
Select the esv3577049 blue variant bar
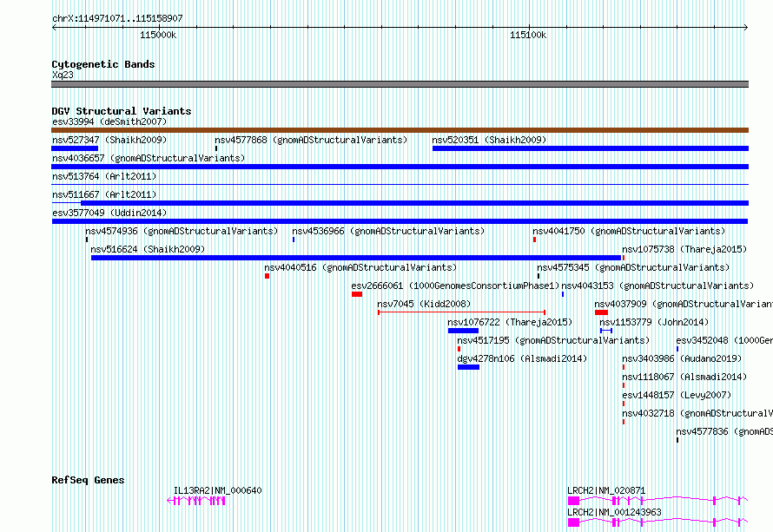[400, 221]
